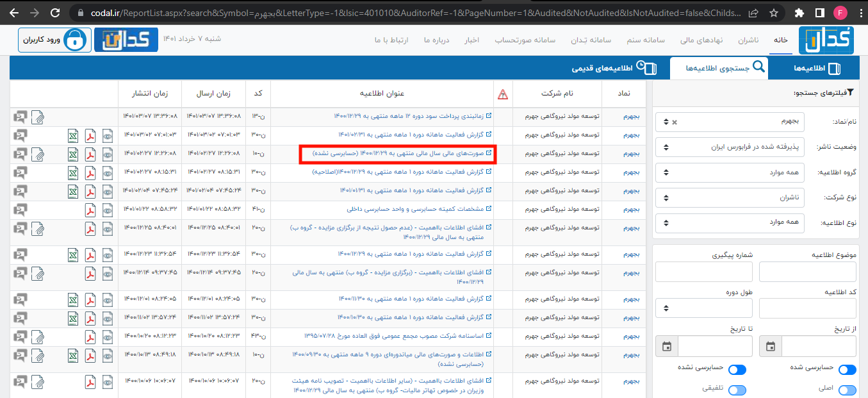Click the red warning triangle column header icon

point(503,94)
